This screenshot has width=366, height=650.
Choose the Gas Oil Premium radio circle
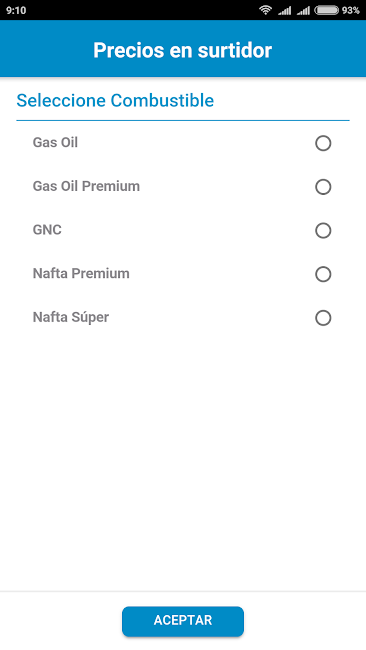tap(323, 187)
